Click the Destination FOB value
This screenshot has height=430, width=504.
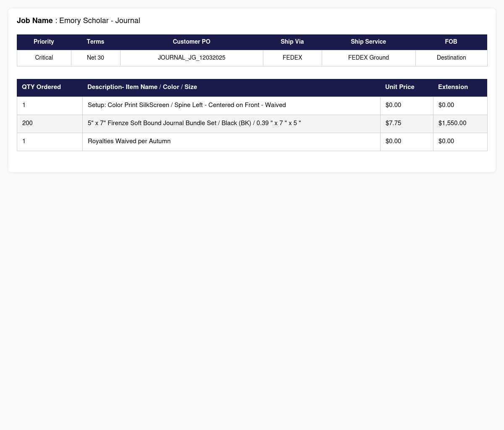click(x=451, y=58)
